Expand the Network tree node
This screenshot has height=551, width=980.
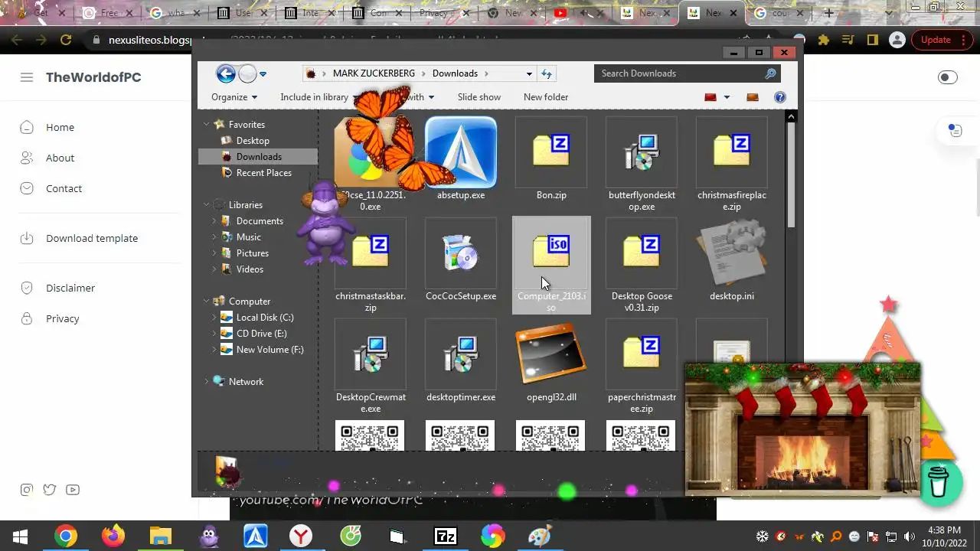[x=207, y=381]
